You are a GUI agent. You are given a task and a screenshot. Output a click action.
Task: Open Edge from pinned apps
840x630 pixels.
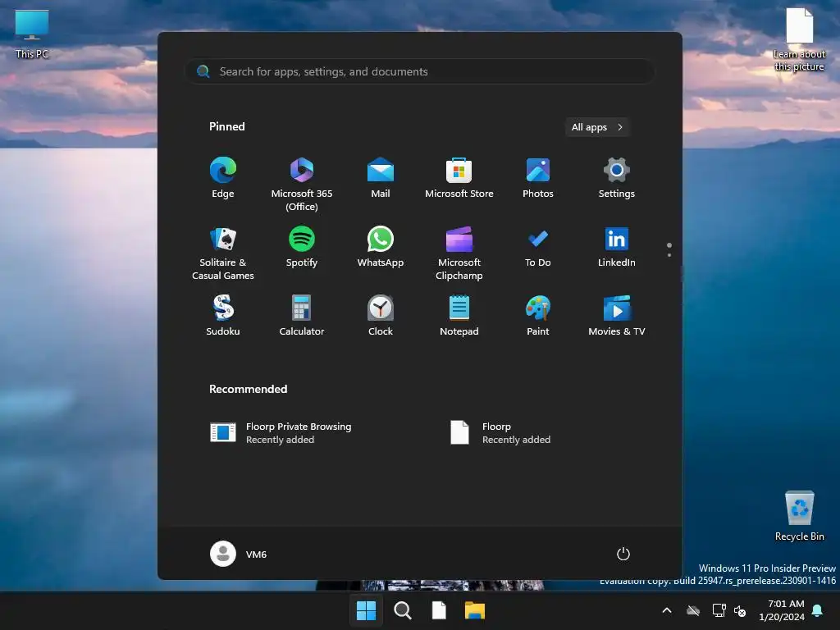223,178
